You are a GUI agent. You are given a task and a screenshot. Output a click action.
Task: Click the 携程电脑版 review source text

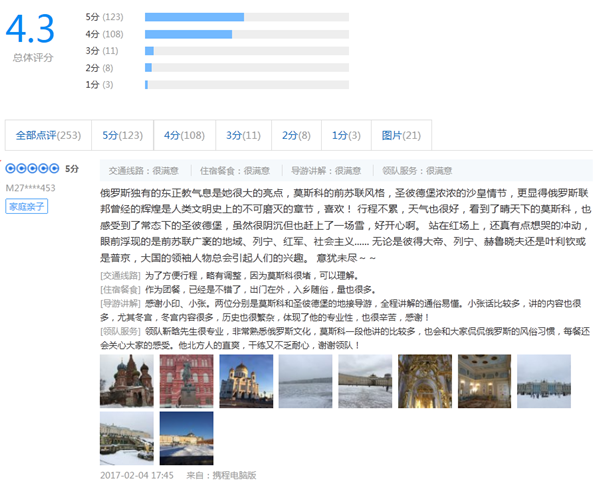click(x=234, y=475)
